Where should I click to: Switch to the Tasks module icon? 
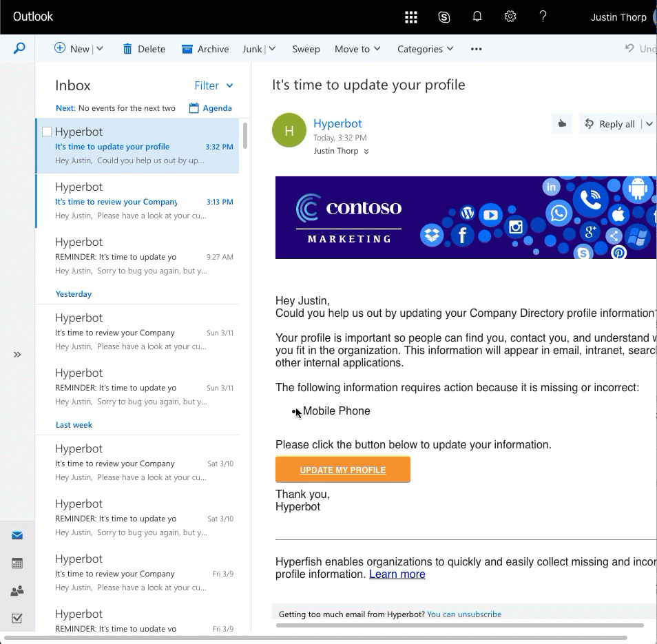click(17, 619)
